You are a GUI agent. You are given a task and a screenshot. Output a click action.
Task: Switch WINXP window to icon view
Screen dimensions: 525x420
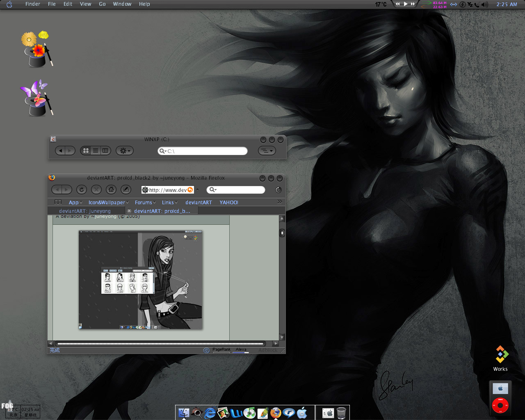click(86, 151)
